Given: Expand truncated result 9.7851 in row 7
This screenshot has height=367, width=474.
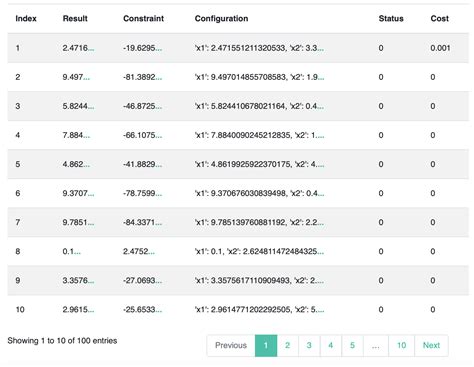Looking at the screenshot, I should [x=91, y=223].
